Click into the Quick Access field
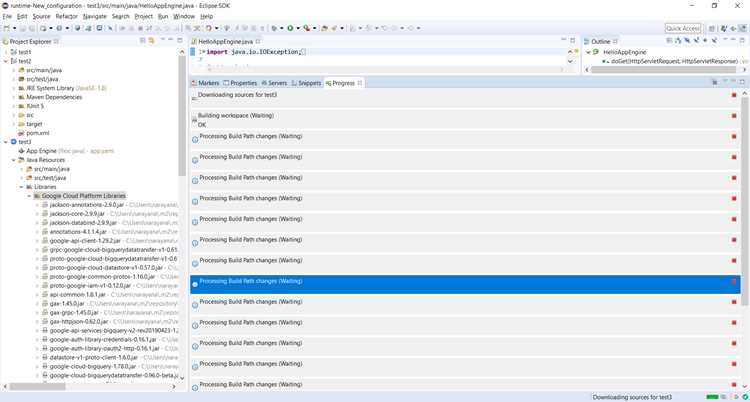This screenshot has height=402, width=750. point(683,29)
